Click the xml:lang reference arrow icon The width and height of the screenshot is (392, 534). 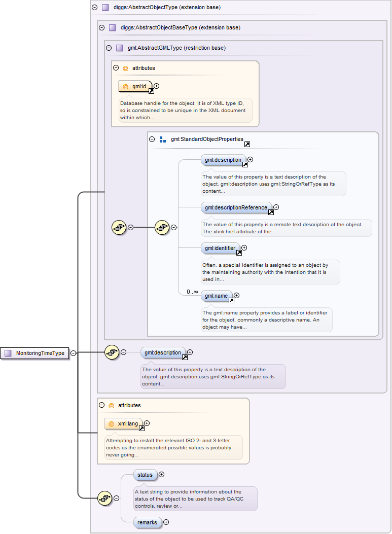coord(141,428)
